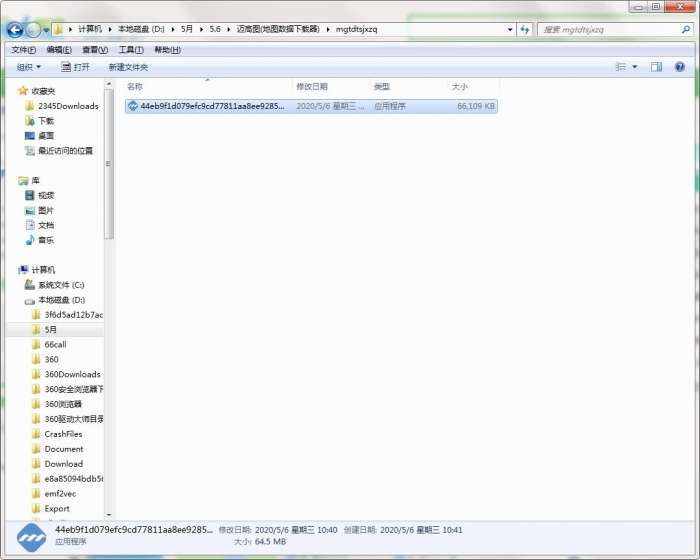Click the large app icon in details pane

click(31, 538)
